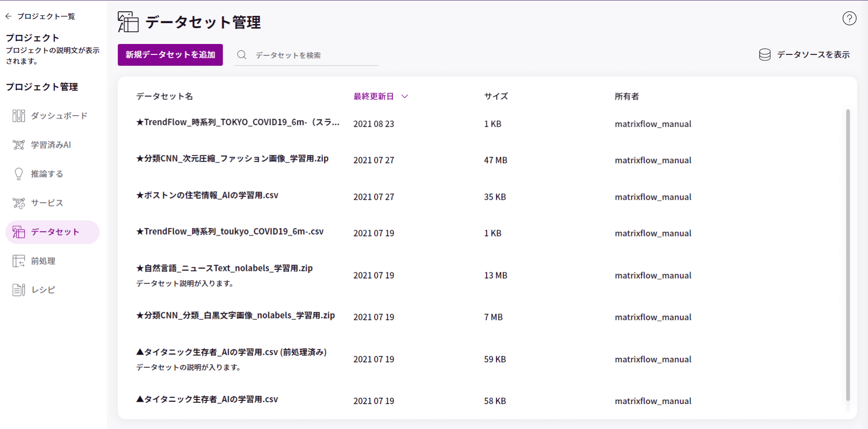The width and height of the screenshot is (868, 429).
Task: Click the 前処理 sidebar icon
Action: 19,261
